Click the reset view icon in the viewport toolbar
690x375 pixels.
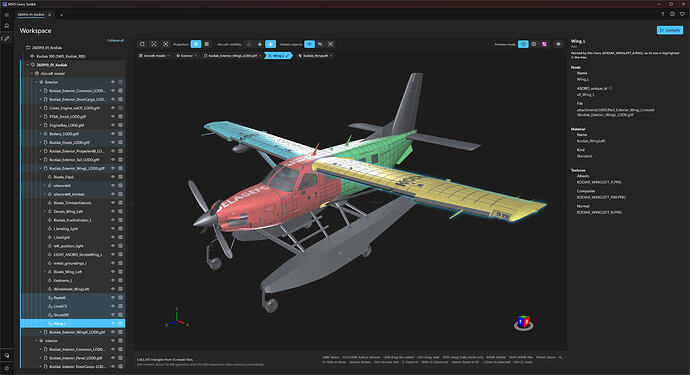point(142,44)
